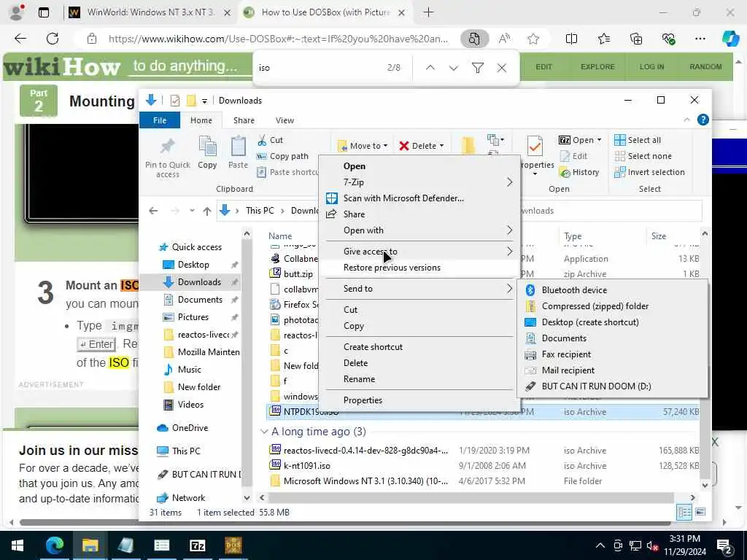
Task: Open the Share ribbon tab
Action: [244, 120]
